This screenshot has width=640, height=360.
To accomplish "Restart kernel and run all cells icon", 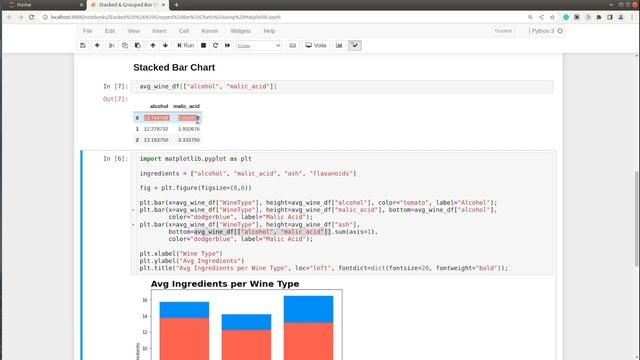I will tap(227, 46).
